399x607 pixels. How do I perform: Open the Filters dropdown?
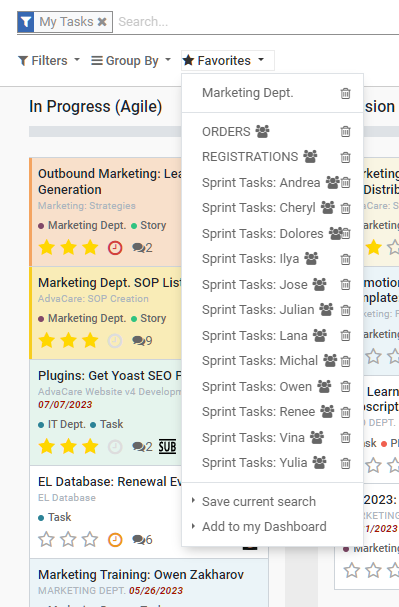(x=49, y=61)
